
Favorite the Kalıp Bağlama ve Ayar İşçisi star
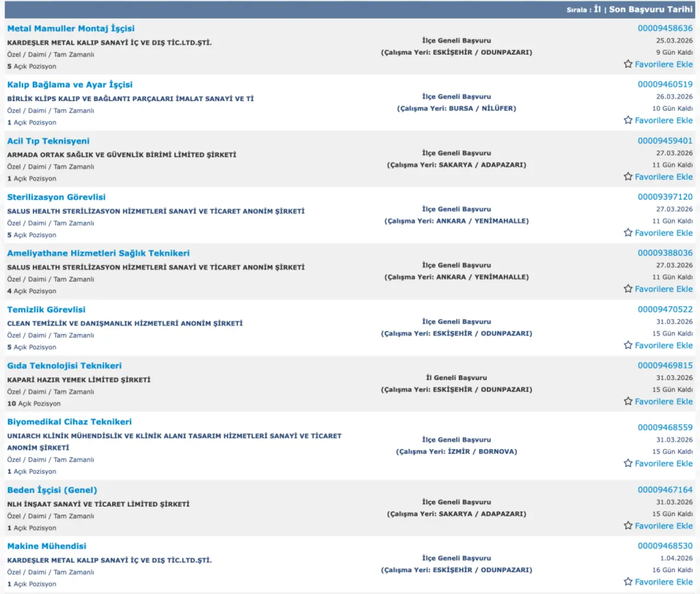(628, 120)
